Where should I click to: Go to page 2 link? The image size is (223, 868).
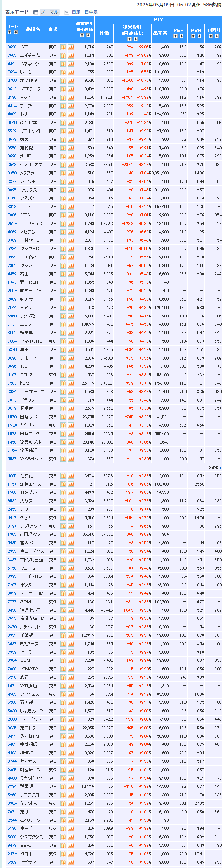point(220,467)
